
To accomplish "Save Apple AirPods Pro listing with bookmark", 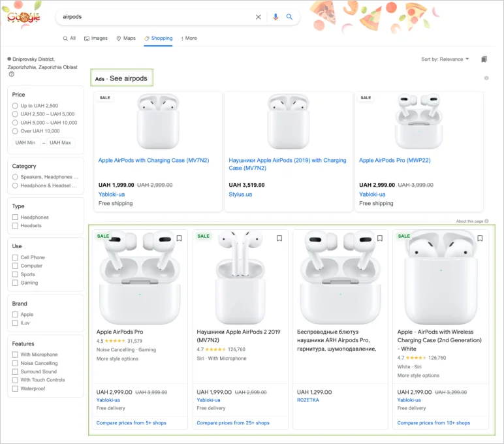I will click(180, 238).
